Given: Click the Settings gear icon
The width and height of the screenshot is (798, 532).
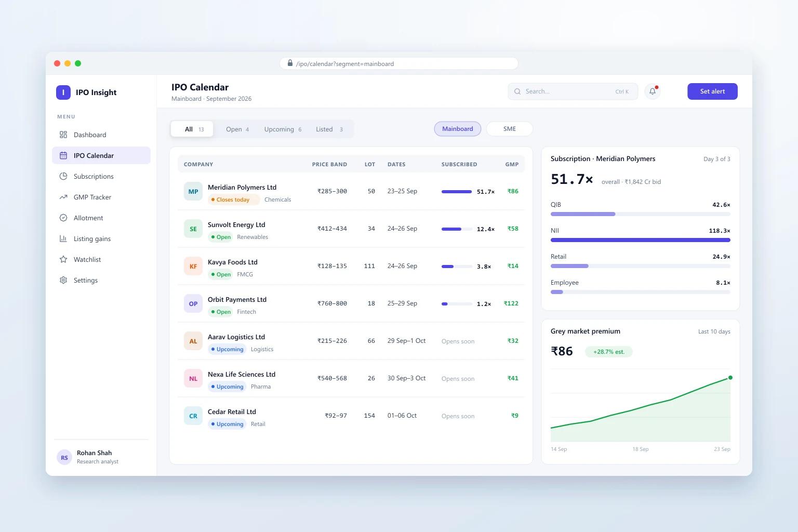Looking at the screenshot, I should 63,280.
